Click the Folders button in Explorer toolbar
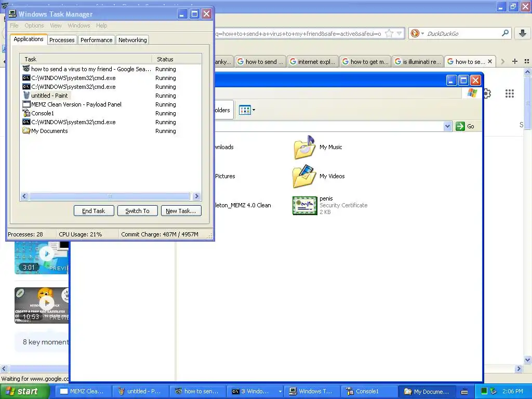532x399 pixels. pos(223,110)
